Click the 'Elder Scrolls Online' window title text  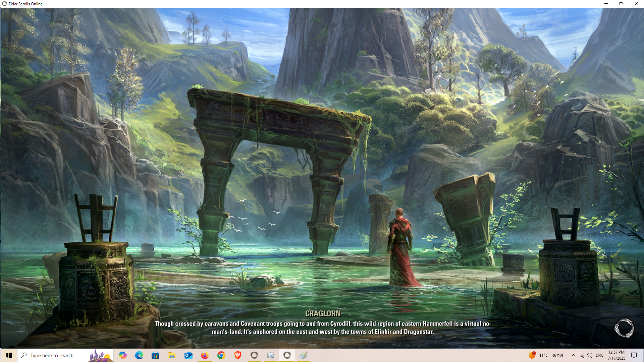click(26, 4)
